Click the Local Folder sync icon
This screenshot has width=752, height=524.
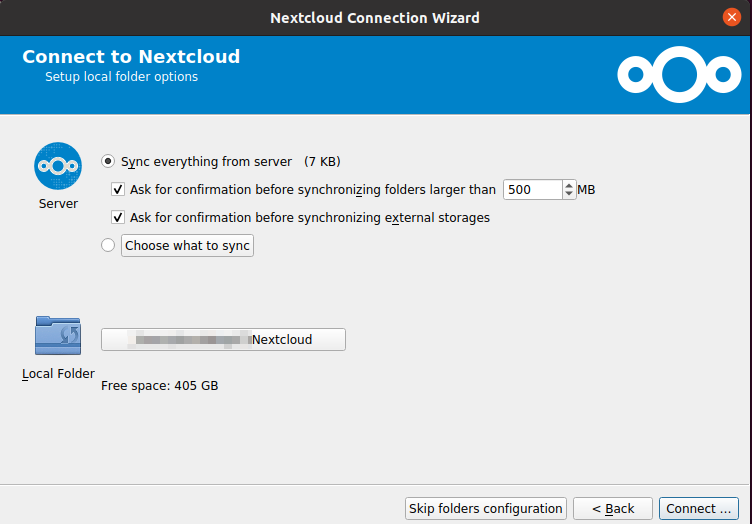point(57,336)
